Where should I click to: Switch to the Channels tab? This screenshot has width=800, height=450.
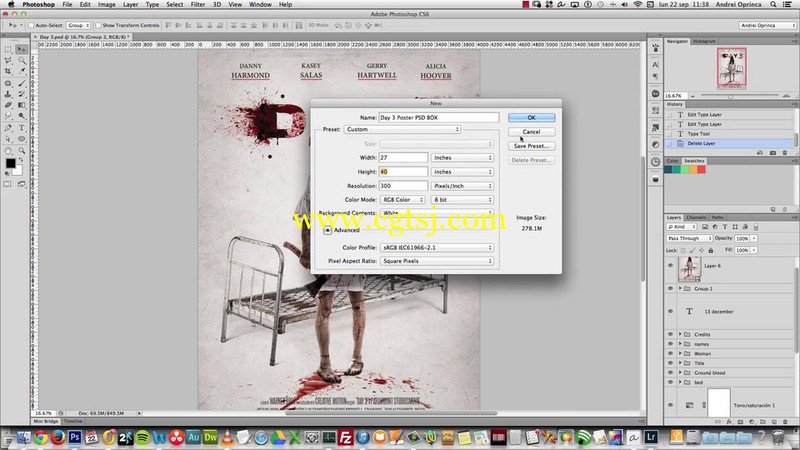tap(696, 217)
